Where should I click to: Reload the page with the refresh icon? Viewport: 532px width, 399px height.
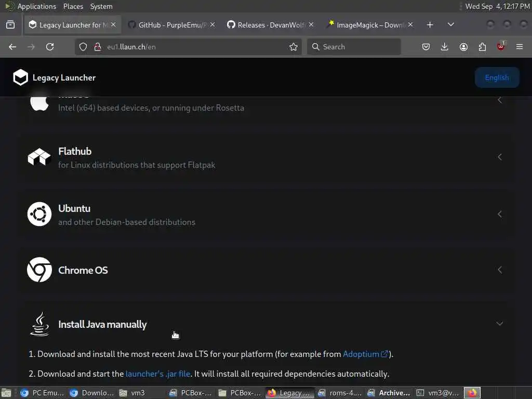tap(50, 47)
